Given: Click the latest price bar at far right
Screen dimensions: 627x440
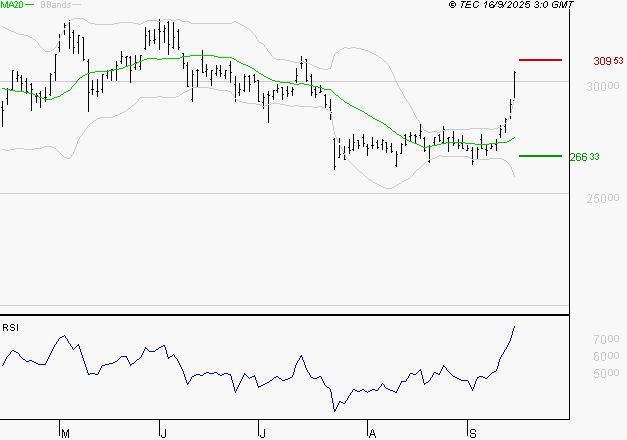Looking at the screenshot, I should pos(515,83).
